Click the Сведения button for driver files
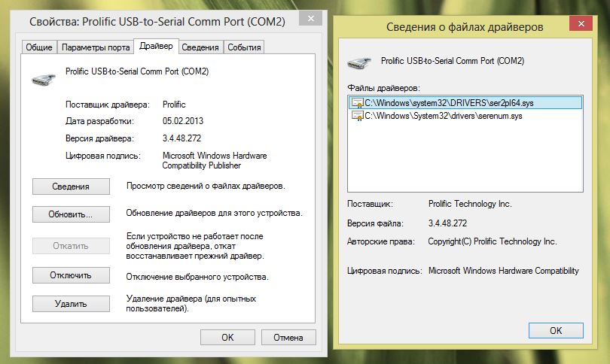 click(x=71, y=187)
